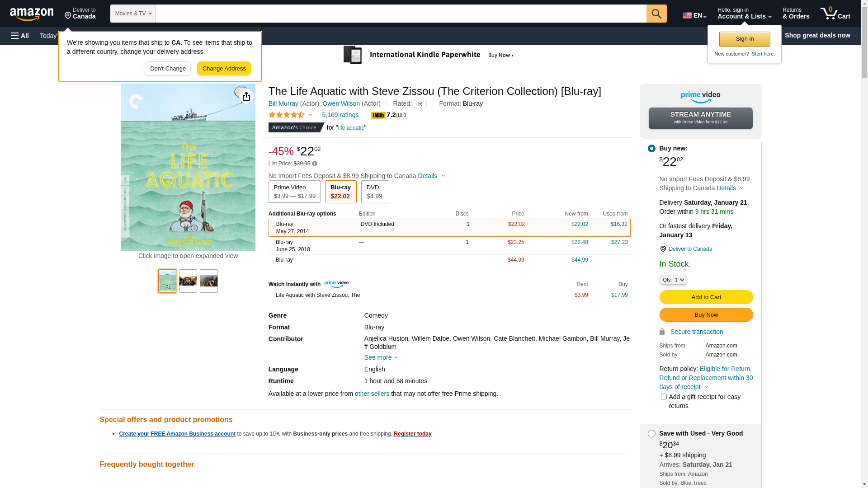Open the quantity dropdown
868x488 pixels.
[673, 280]
